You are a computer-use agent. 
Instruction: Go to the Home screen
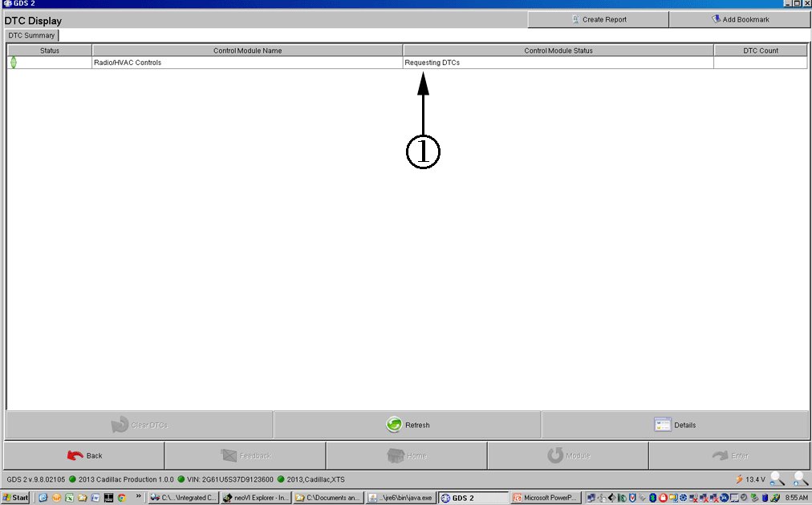[407, 455]
